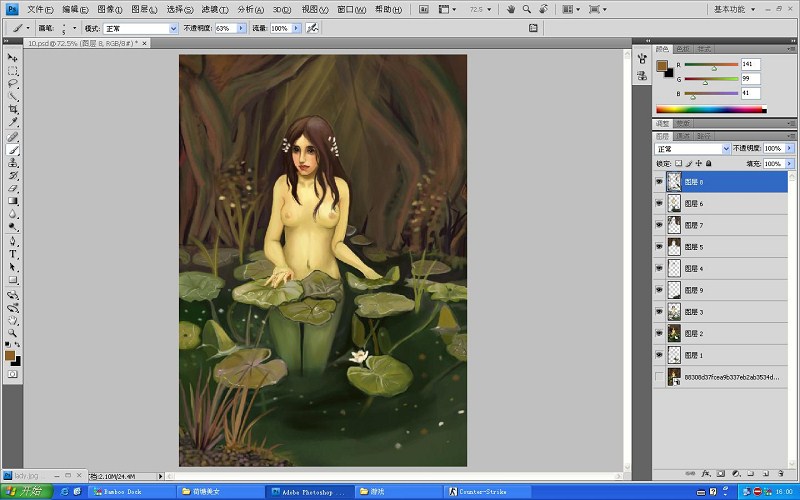Screen dimensions: 800x500
Task: Add a layer mask from Layers panel
Action: point(720,472)
